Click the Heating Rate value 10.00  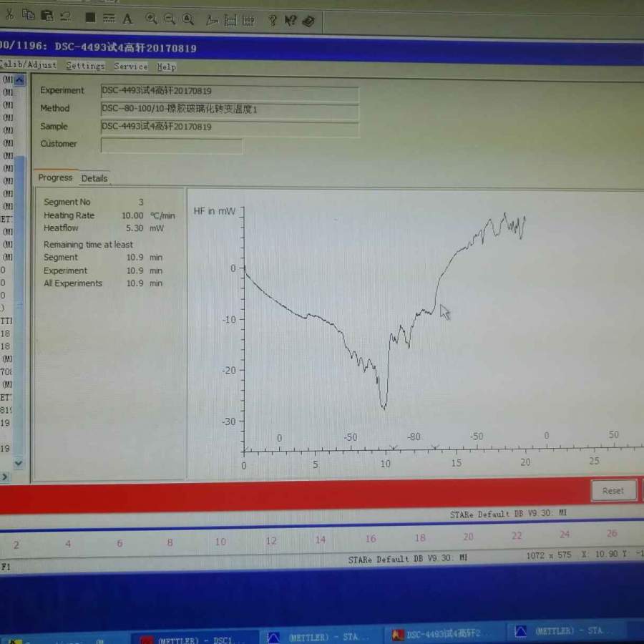(132, 215)
